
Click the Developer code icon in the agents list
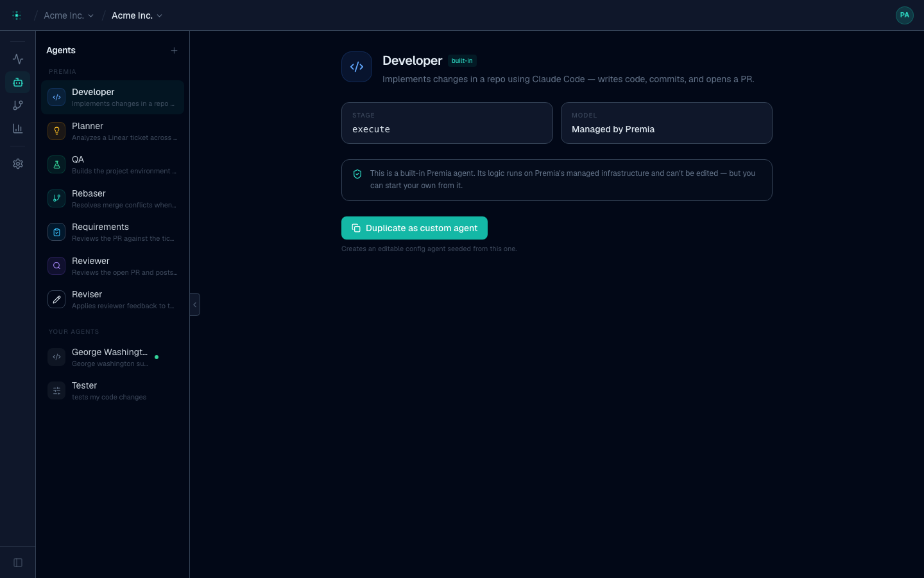point(56,97)
